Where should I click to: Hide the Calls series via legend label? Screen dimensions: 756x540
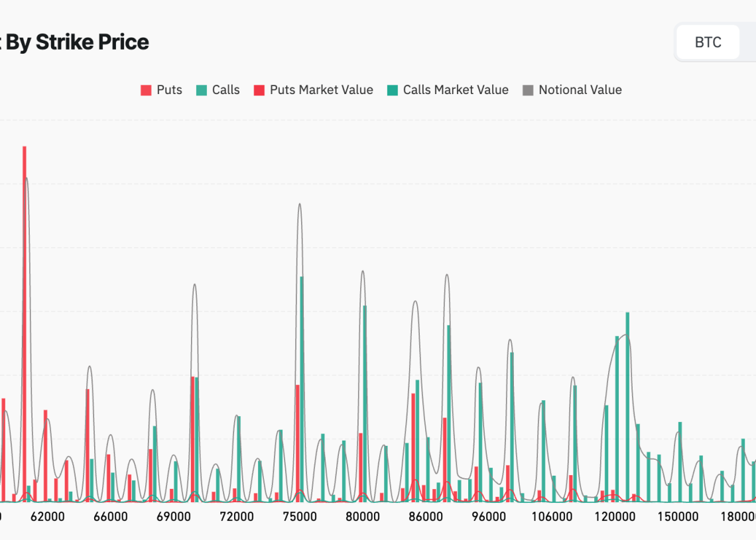[x=225, y=90]
